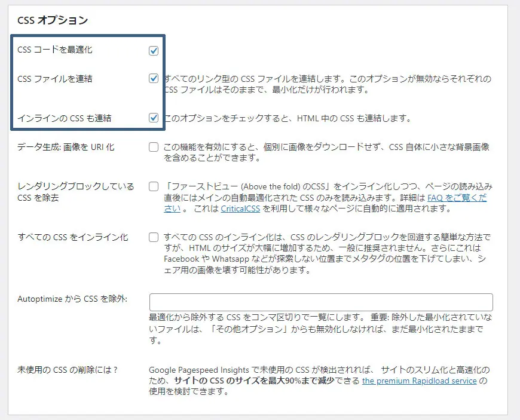Disable "CSS ファイルを連結" option
The height and width of the screenshot is (420, 520).
(x=154, y=79)
